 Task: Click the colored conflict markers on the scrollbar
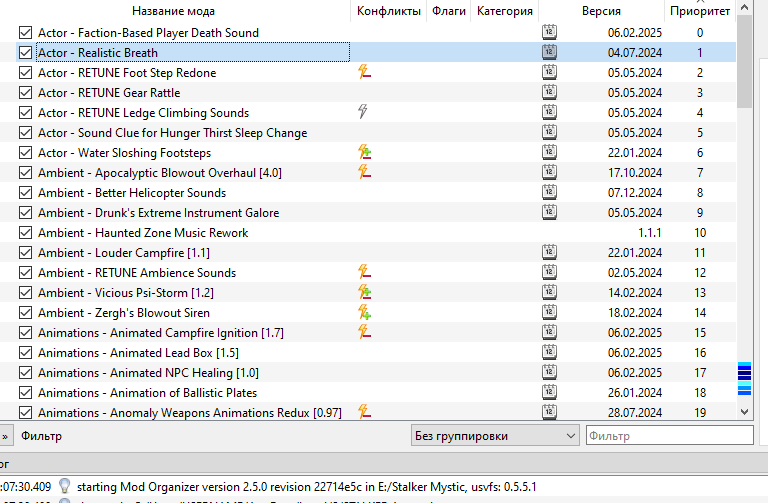pos(744,378)
